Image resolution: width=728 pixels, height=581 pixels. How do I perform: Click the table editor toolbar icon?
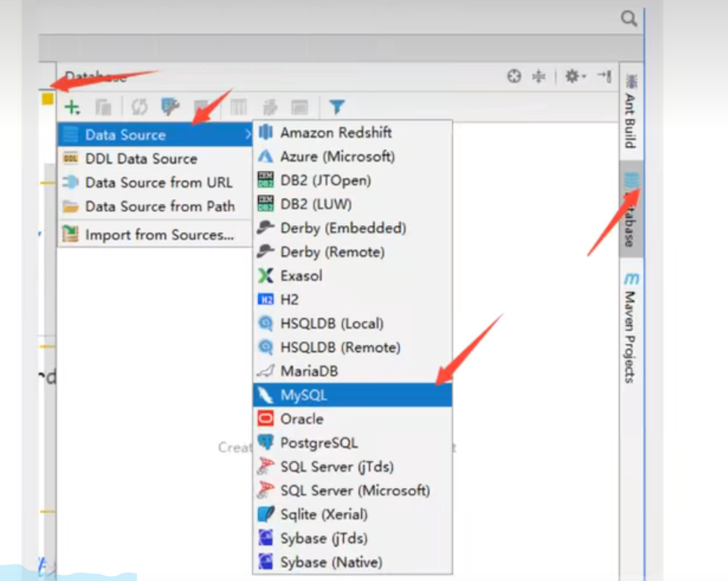coord(238,107)
